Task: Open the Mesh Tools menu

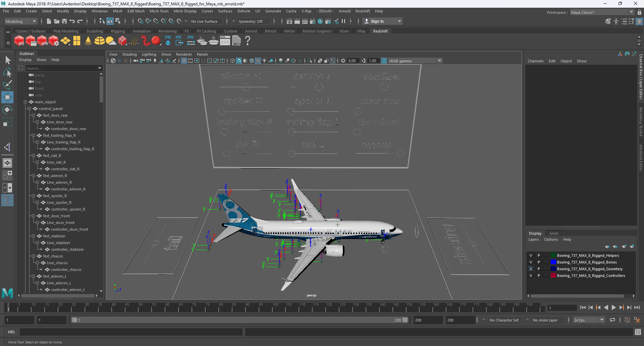Action: click(x=159, y=11)
